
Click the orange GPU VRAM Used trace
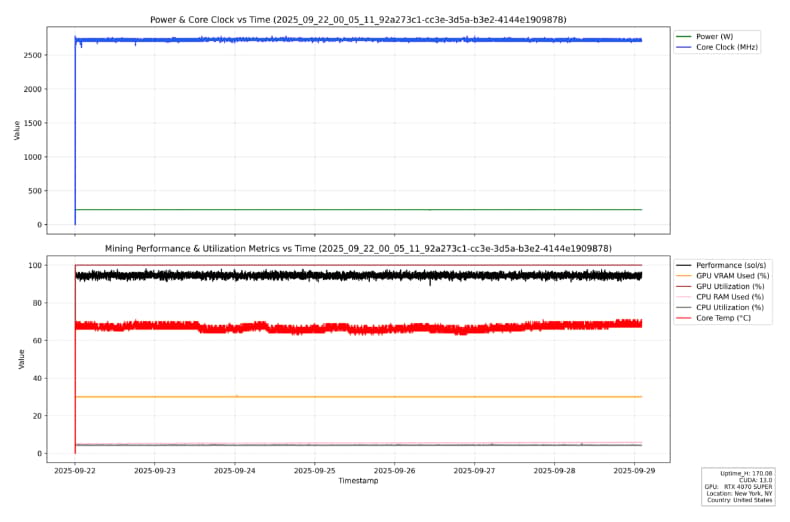click(x=358, y=397)
